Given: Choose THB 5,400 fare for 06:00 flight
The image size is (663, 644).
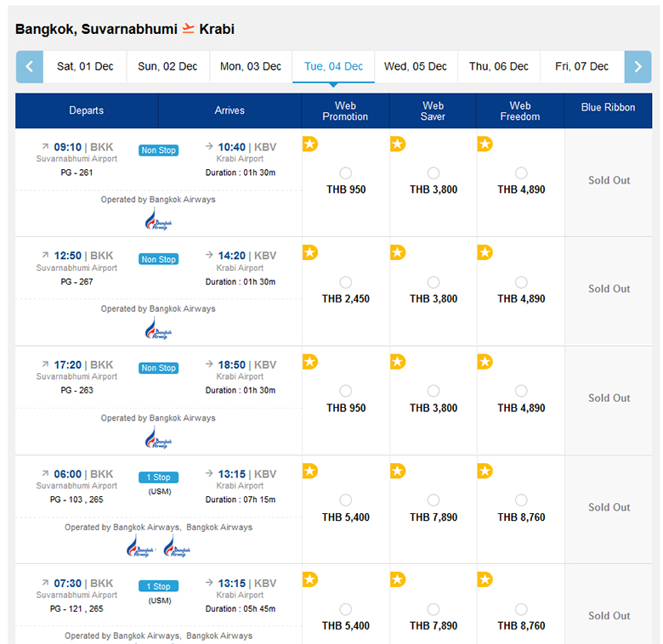Looking at the screenshot, I should click(x=346, y=500).
